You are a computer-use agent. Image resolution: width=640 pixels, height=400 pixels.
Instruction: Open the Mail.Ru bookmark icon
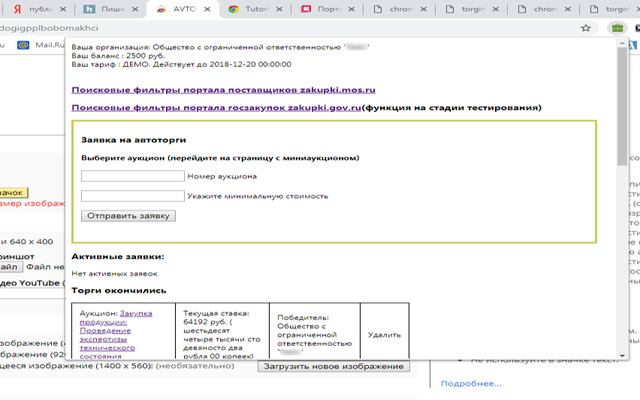(x=23, y=45)
